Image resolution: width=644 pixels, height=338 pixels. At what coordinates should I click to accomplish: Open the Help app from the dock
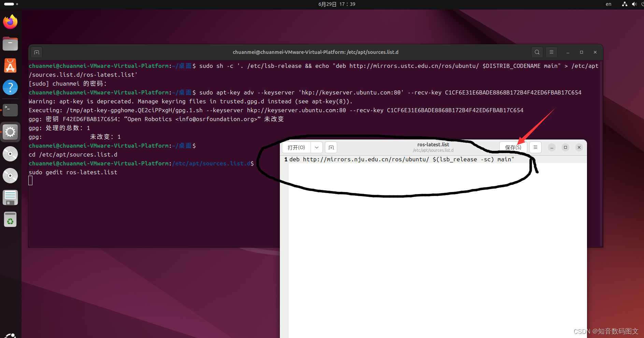coord(10,87)
